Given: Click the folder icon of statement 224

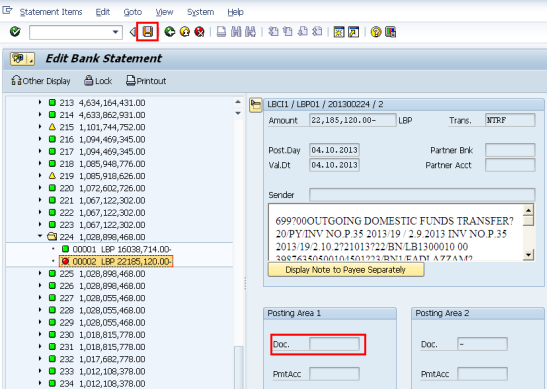Looking at the screenshot, I should 52,237.
